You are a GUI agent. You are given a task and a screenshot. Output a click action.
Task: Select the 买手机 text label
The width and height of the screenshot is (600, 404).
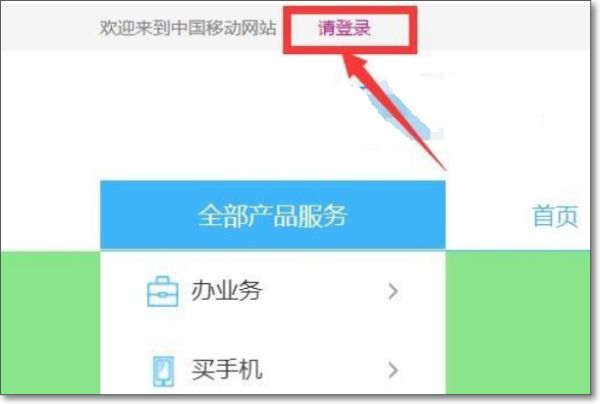point(227,370)
